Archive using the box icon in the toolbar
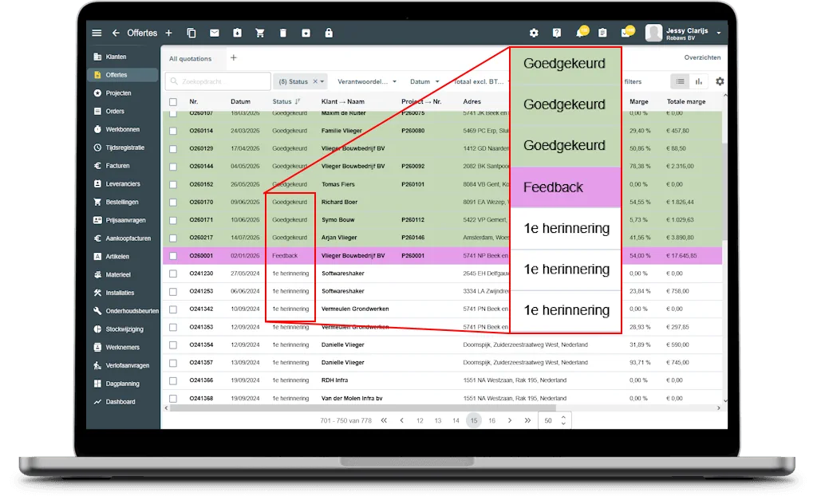The height and width of the screenshot is (504, 817). pyautogui.click(x=306, y=33)
